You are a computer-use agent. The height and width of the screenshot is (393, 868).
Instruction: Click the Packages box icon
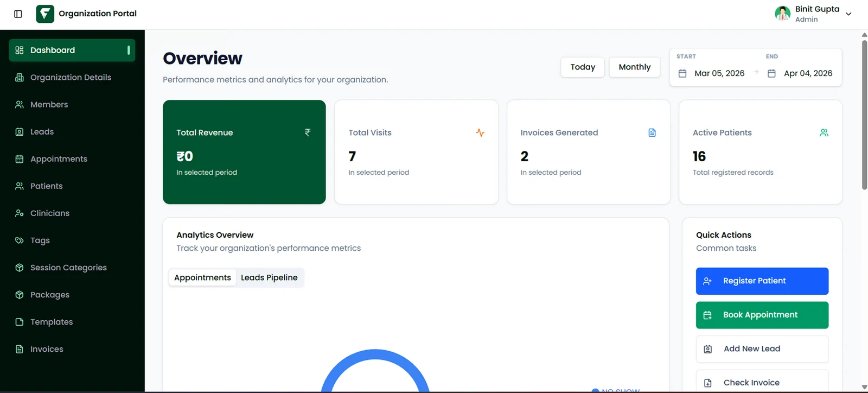(20, 294)
